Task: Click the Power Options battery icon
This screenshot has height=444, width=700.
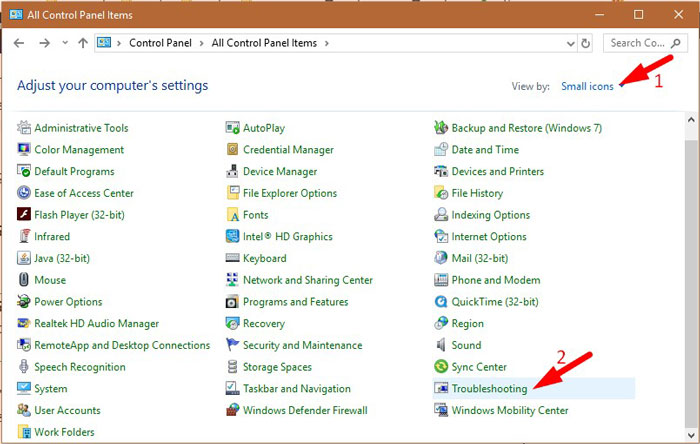Action: pyautogui.click(x=24, y=302)
